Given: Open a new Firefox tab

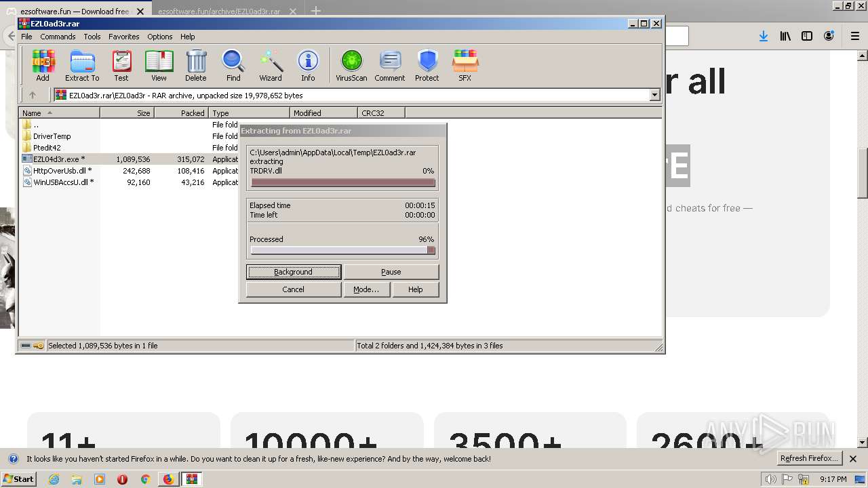Looking at the screenshot, I should 316,11.
